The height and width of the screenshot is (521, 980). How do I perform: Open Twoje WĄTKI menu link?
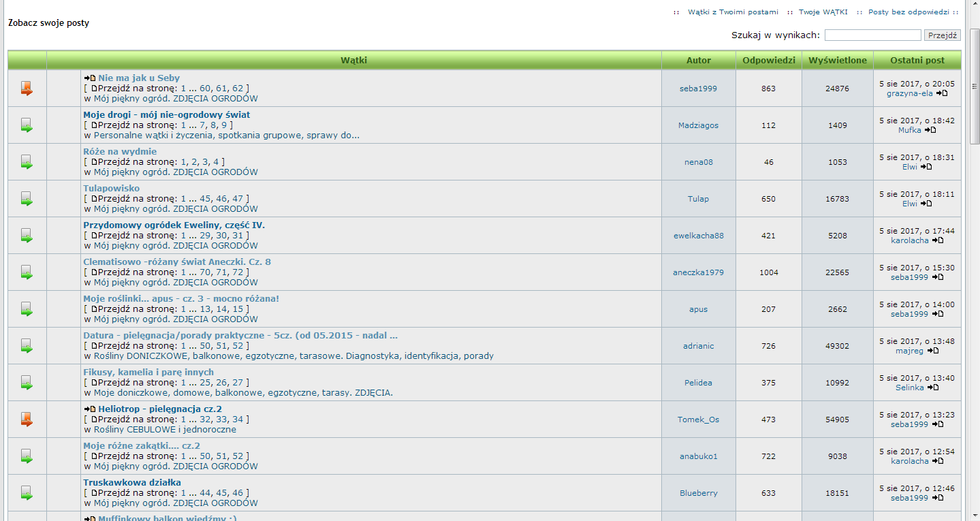[823, 12]
